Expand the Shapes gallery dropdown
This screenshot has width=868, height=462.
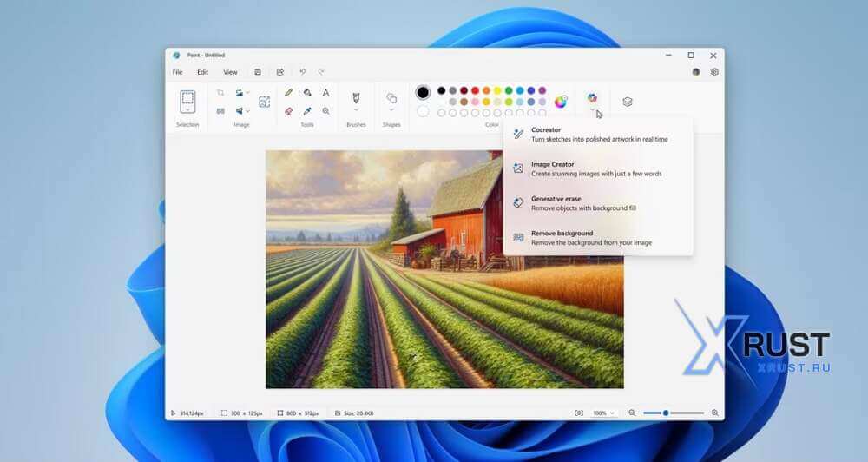tap(391, 110)
